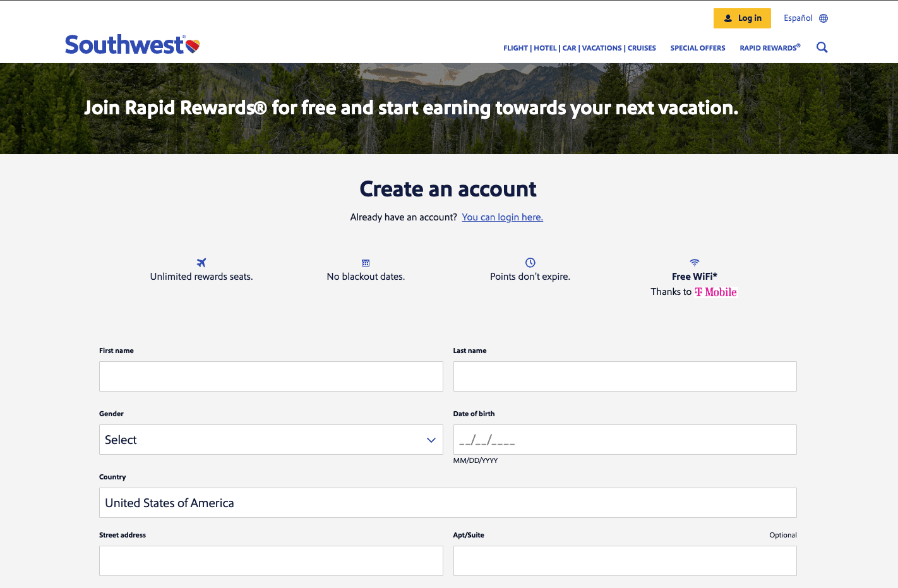898x588 pixels.
Task: Click the globe icon next to Español
Action: coord(822,18)
